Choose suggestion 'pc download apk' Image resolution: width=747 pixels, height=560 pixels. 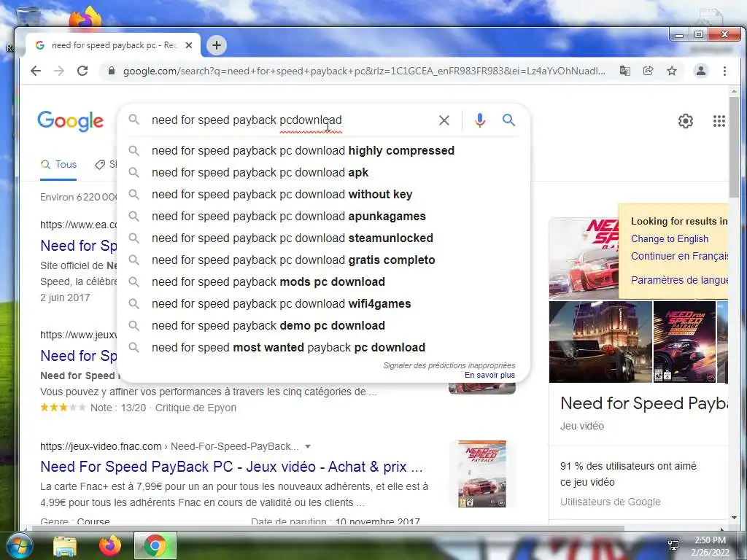[x=323, y=172]
